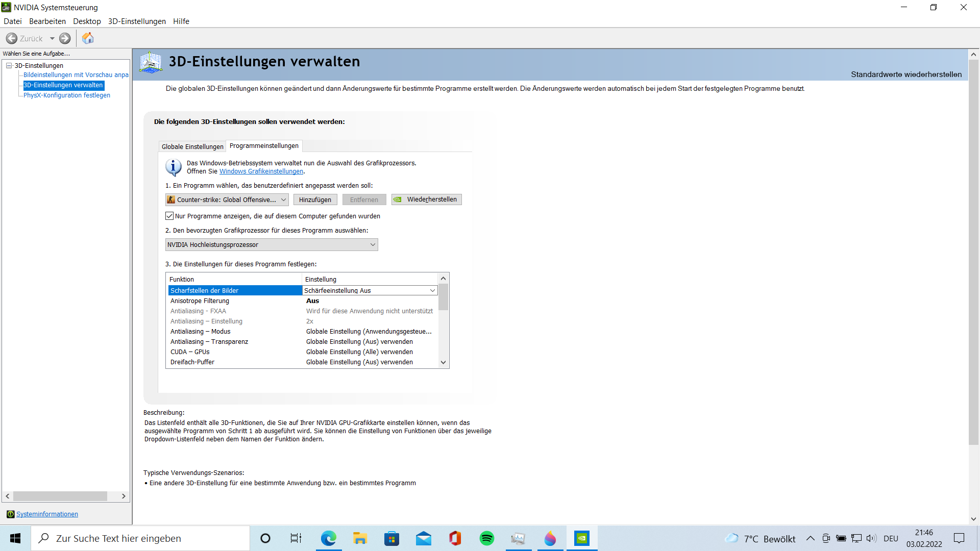Open the Windows Grafikeinstellungen link
The image size is (980, 551).
[x=261, y=171]
